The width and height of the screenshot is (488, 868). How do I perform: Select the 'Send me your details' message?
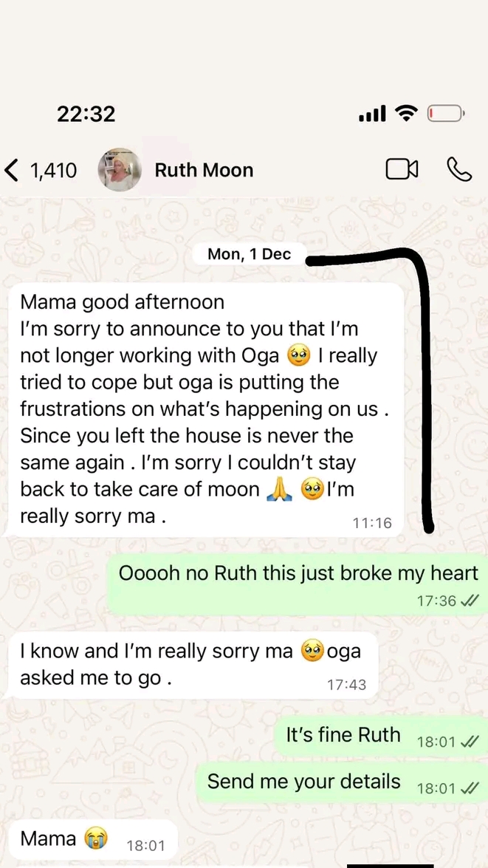pos(342,783)
